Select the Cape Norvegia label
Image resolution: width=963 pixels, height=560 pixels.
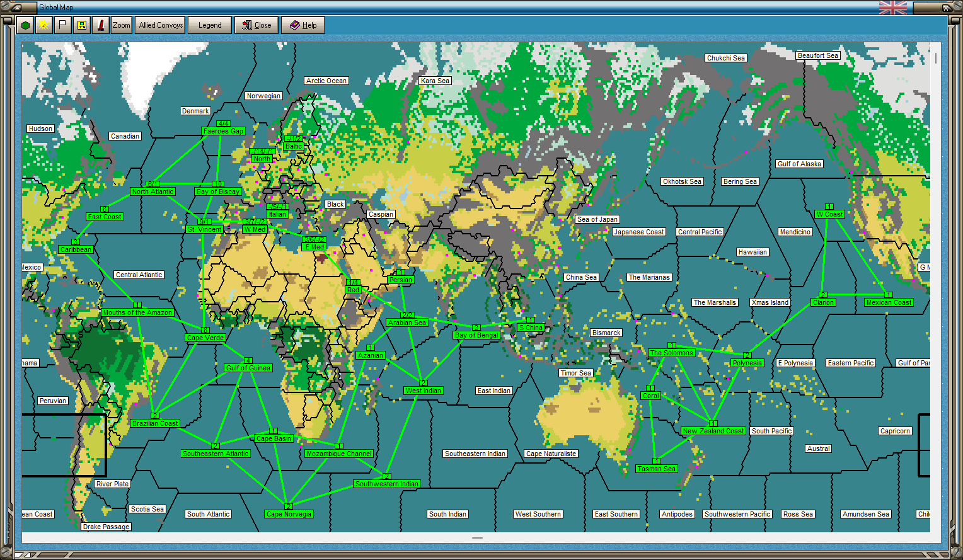coord(289,514)
